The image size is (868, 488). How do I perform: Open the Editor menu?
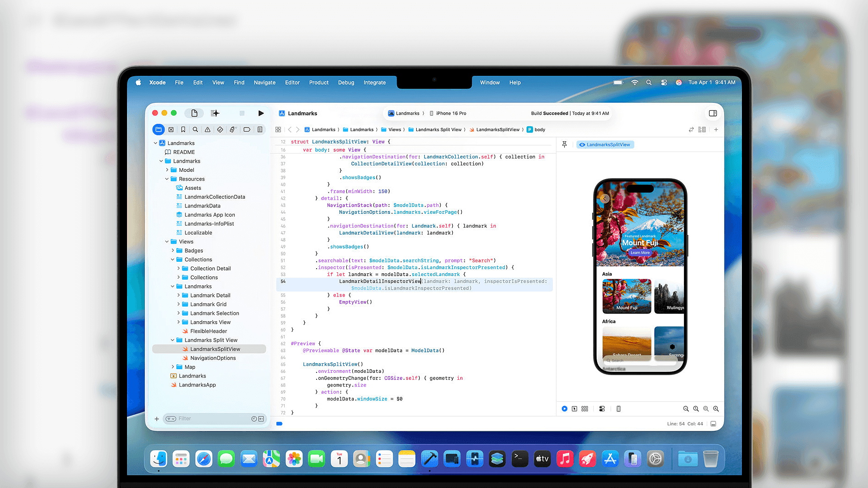[x=292, y=83]
